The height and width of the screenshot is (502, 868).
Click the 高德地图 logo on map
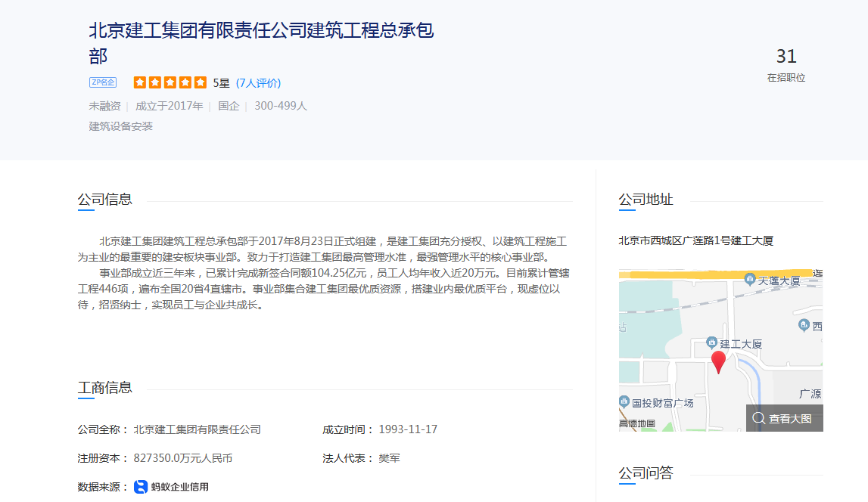(x=637, y=424)
